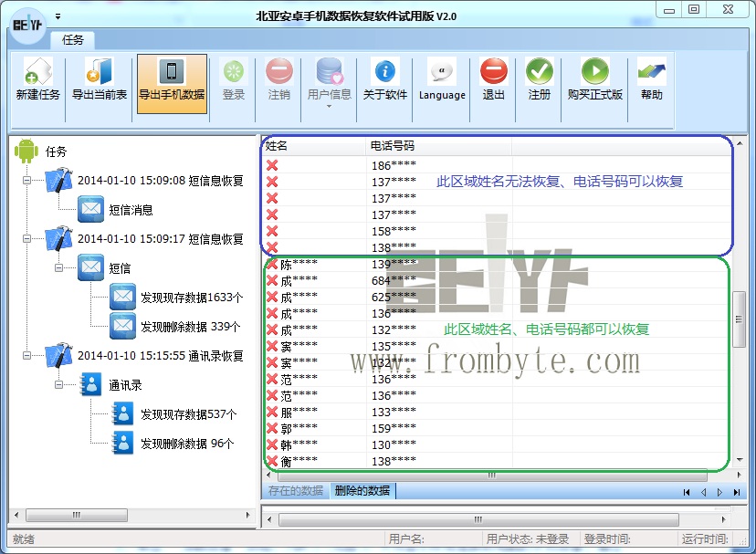The width and height of the screenshot is (756, 554).
Task: Click the 姓名 column header
Action: [277, 145]
